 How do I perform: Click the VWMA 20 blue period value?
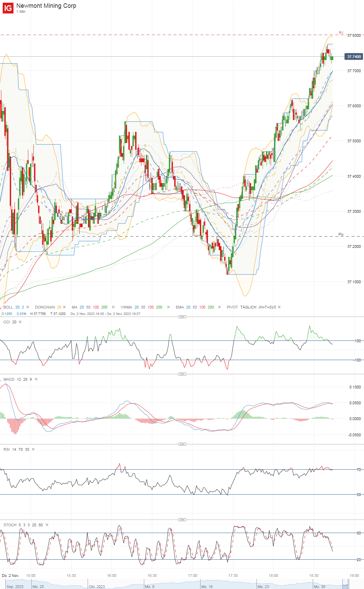tap(136, 307)
